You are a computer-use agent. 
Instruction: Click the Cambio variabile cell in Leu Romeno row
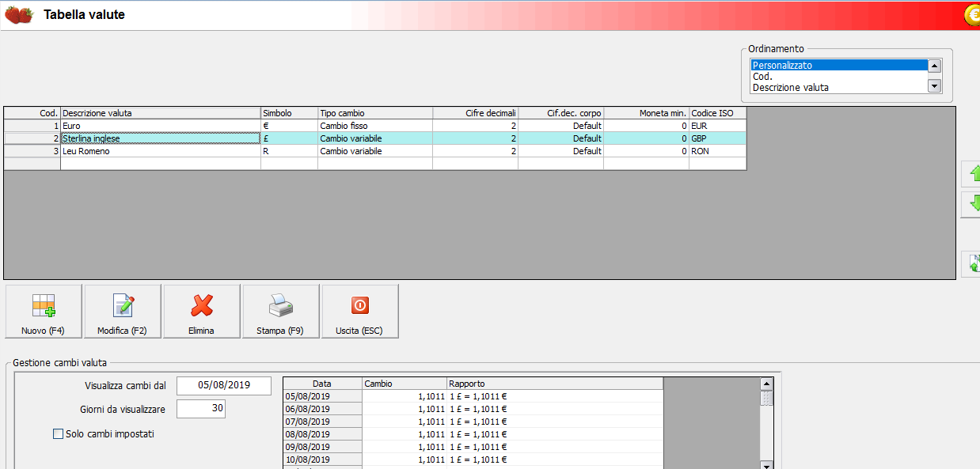tap(375, 151)
